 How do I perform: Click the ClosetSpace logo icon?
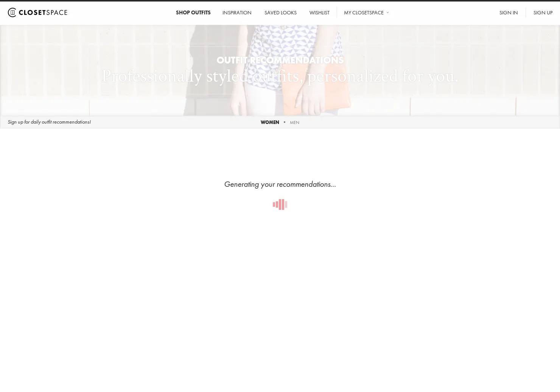12,12
